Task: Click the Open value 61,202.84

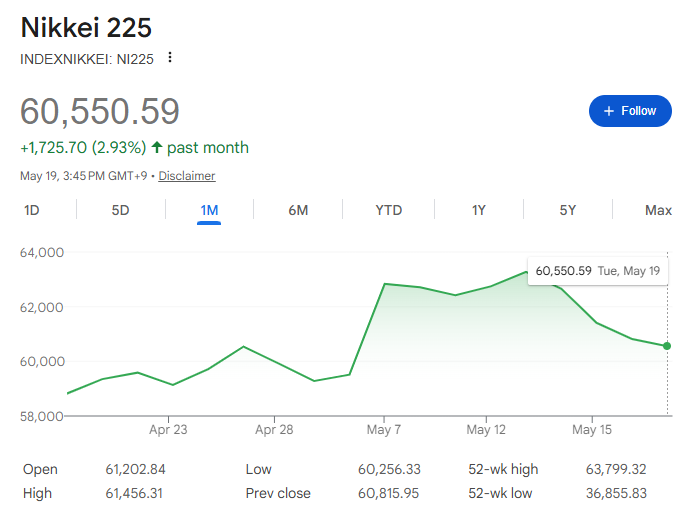Action: click(x=135, y=469)
